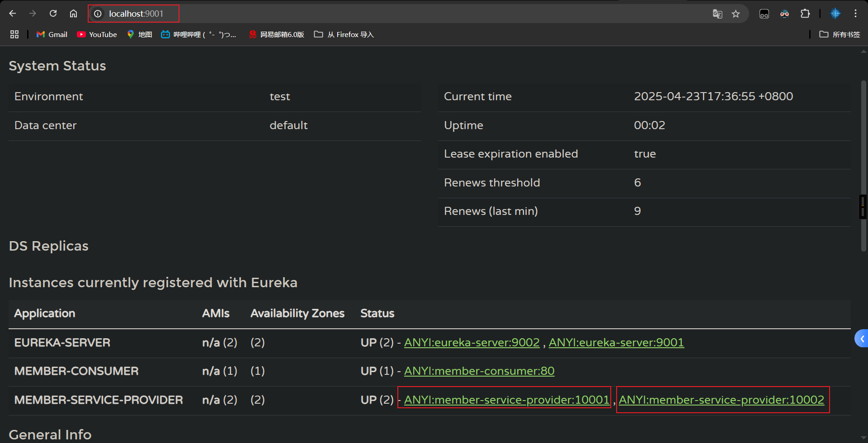
Task: Open the YouTube bookmark
Action: point(97,34)
